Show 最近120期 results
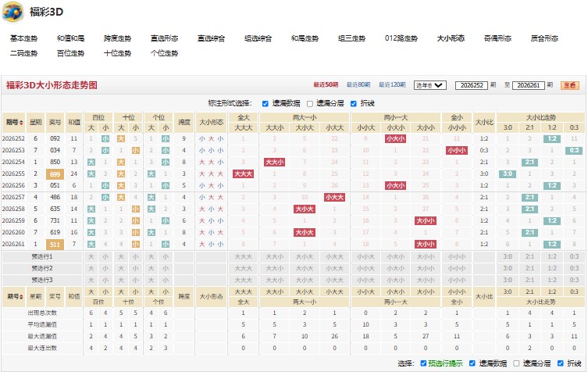The width and height of the screenshot is (588, 372). coord(392,85)
